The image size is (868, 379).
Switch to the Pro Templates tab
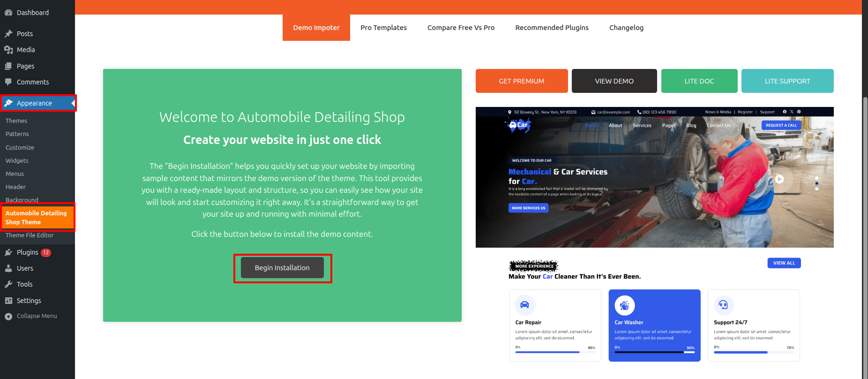point(383,28)
